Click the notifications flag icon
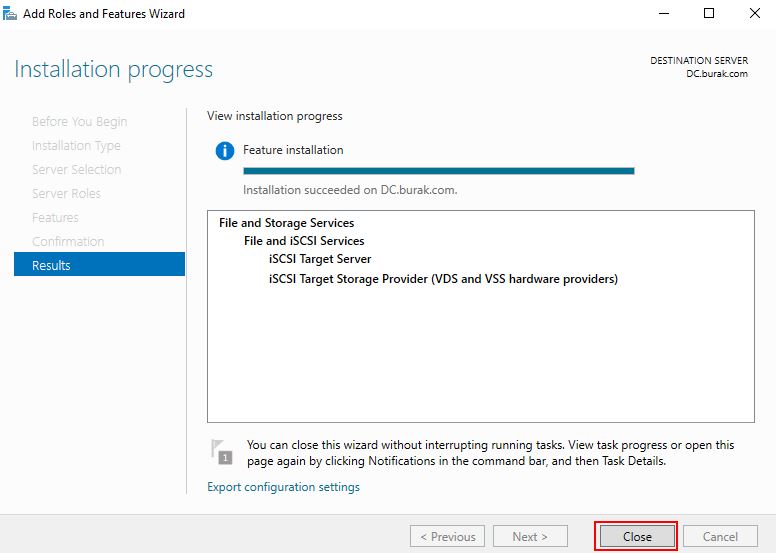 click(x=221, y=451)
